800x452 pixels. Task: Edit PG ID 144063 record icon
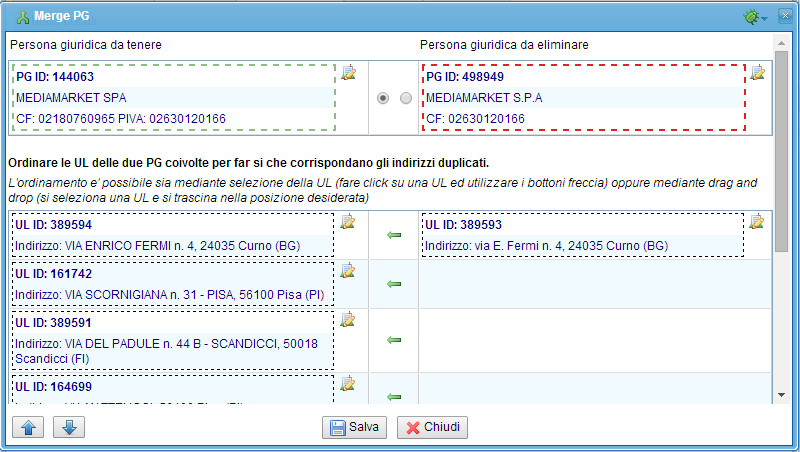(x=348, y=72)
